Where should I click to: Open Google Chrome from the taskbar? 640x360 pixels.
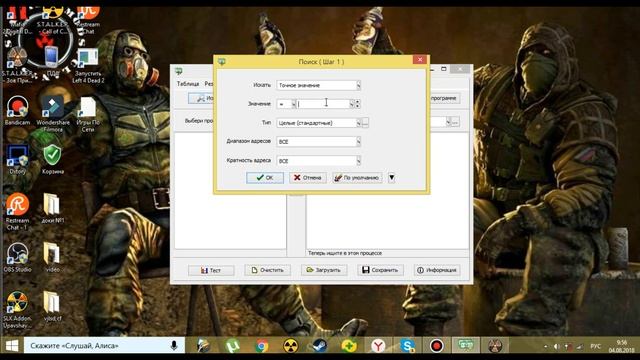(x=262, y=346)
